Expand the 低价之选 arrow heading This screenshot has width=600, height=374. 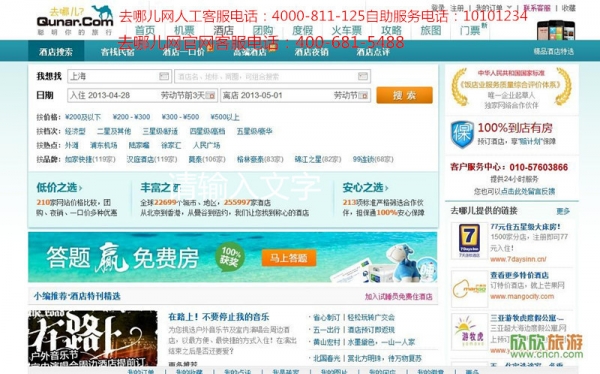click(59, 188)
